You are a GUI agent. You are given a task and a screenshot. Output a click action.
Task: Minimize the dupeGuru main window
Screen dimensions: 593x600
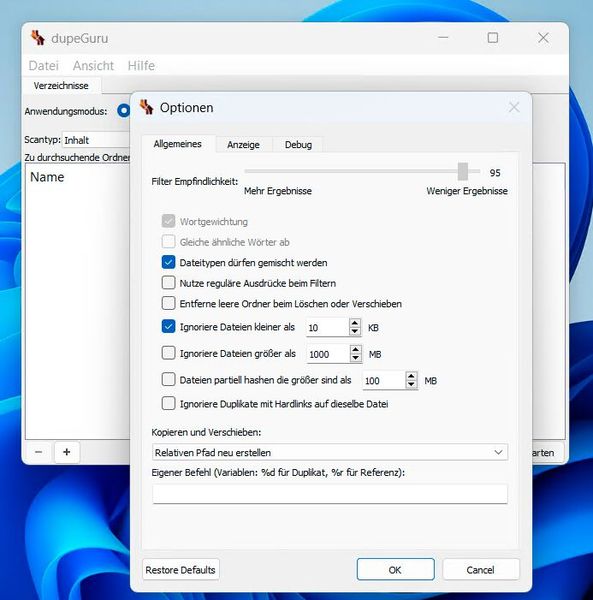(443, 38)
